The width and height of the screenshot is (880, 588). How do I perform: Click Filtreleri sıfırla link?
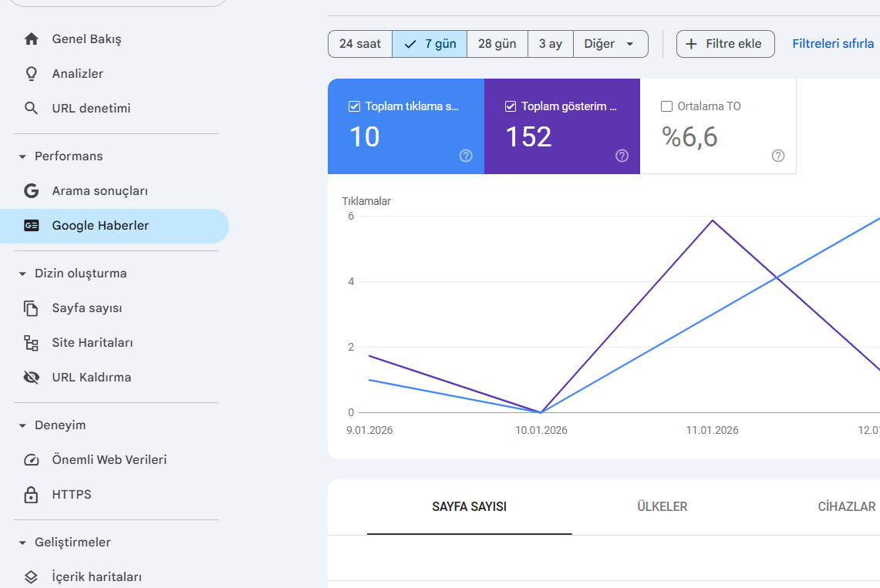pyautogui.click(x=833, y=44)
